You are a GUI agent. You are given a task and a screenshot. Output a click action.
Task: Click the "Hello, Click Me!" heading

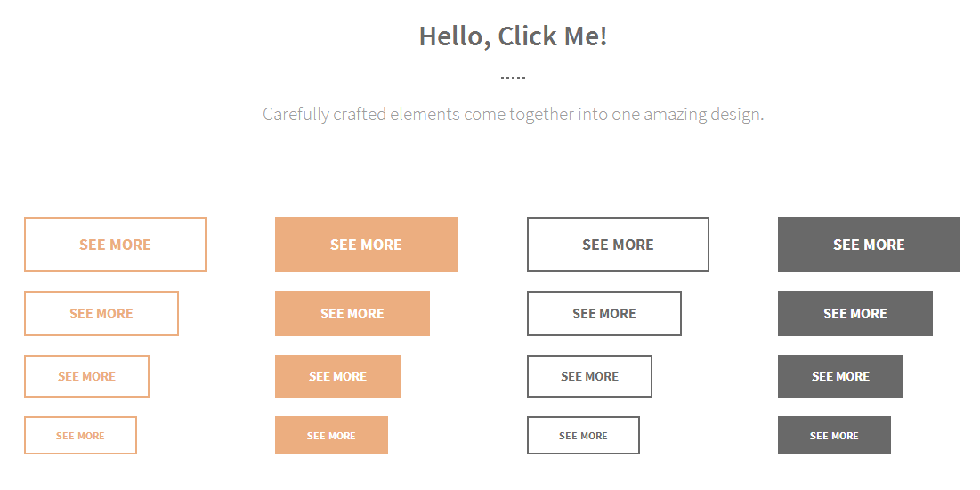coord(513,36)
